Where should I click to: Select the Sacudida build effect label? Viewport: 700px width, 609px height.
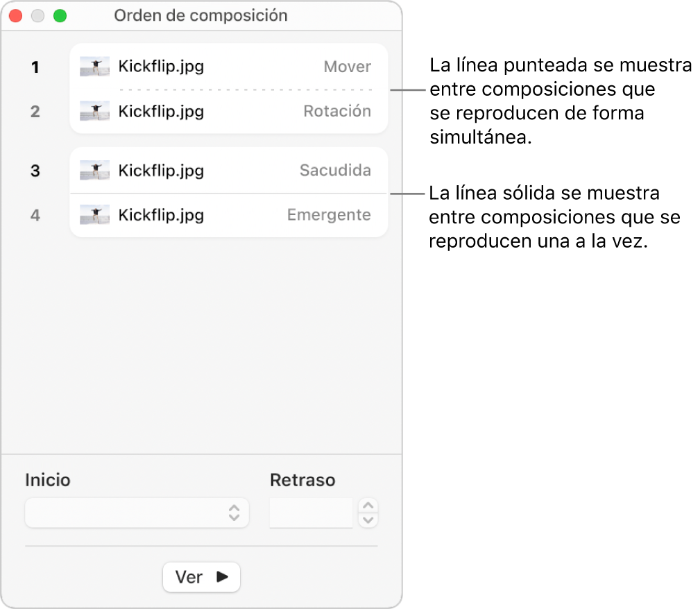[x=335, y=171]
